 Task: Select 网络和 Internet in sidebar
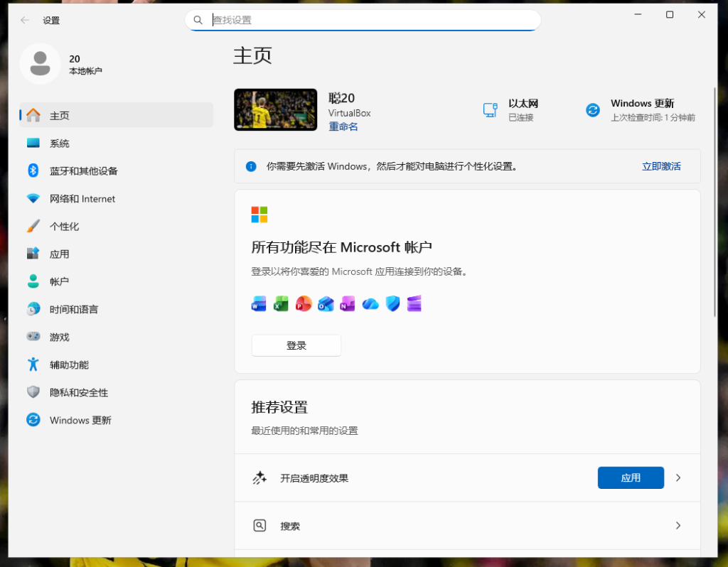(117, 198)
